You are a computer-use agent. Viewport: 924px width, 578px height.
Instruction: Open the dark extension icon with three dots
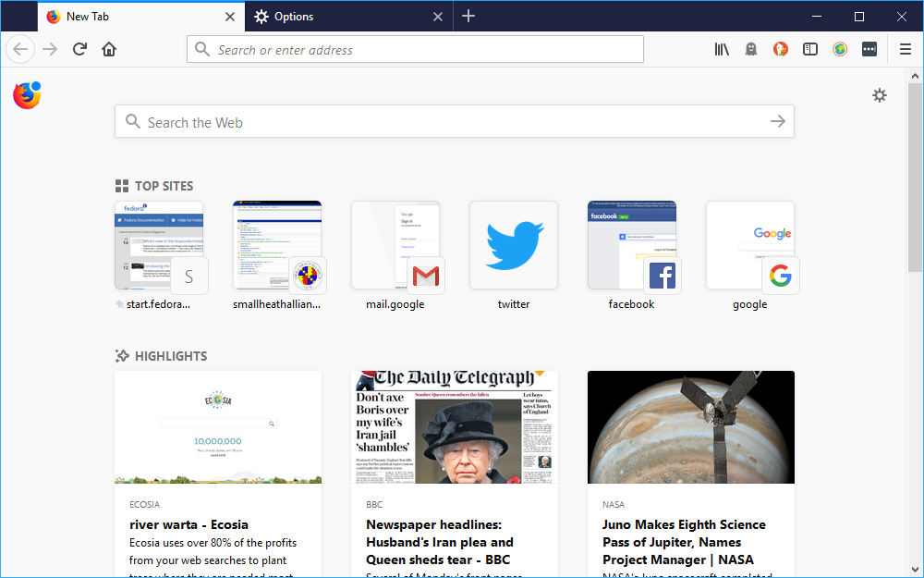click(869, 50)
